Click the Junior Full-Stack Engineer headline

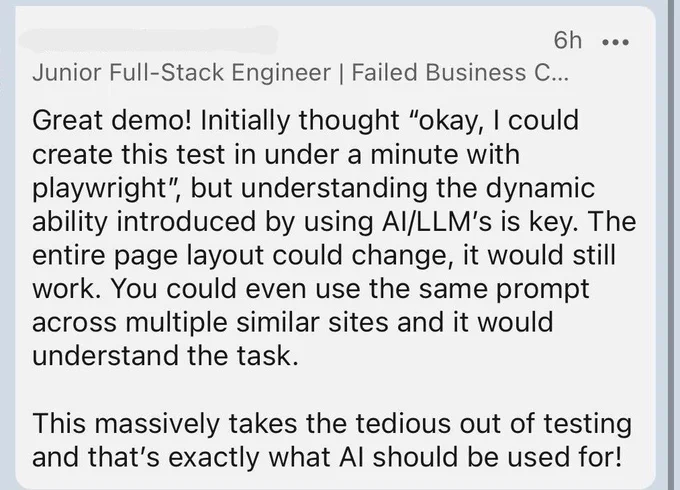point(181,72)
